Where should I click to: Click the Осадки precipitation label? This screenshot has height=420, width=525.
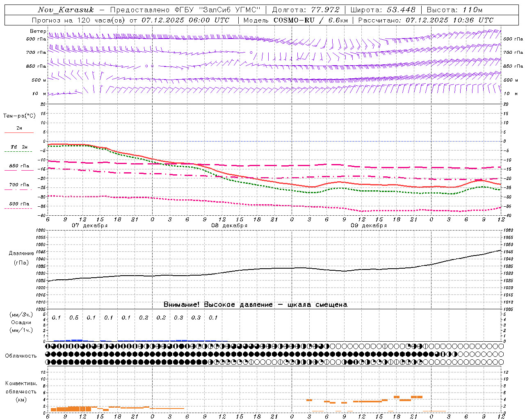21,322
